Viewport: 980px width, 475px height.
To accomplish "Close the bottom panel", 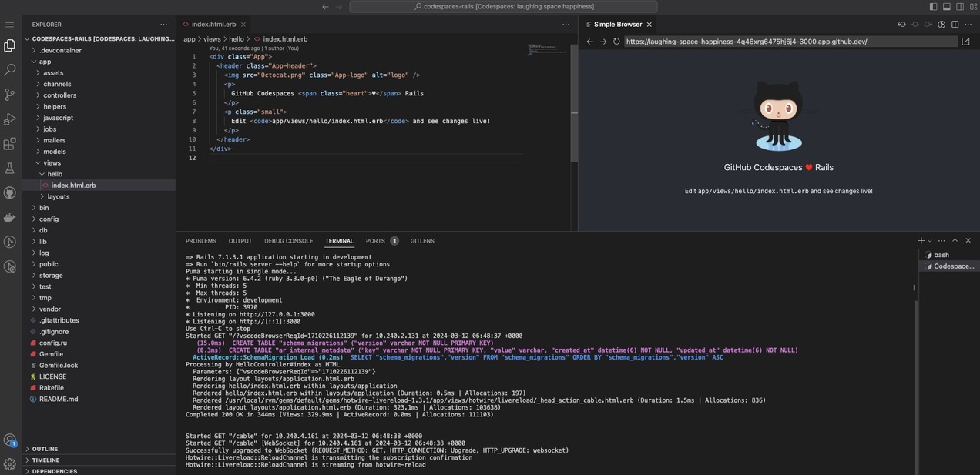I will click(968, 241).
